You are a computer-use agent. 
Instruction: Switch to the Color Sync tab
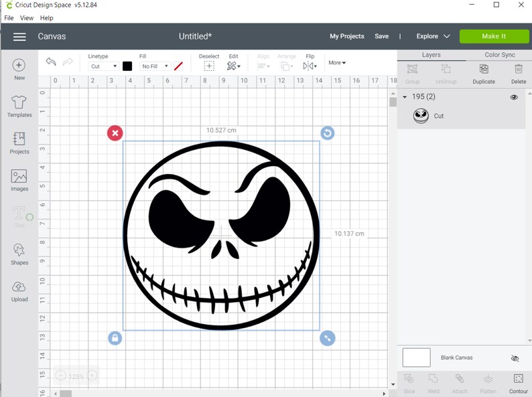point(499,55)
